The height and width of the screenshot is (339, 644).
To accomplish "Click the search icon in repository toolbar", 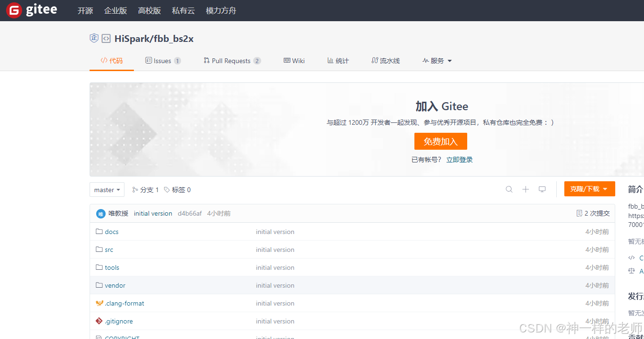I will (509, 189).
